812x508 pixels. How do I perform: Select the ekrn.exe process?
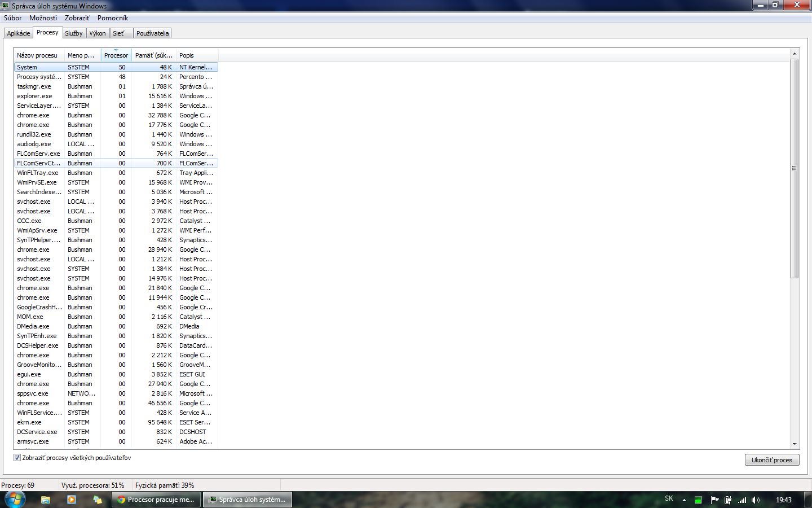(116, 422)
